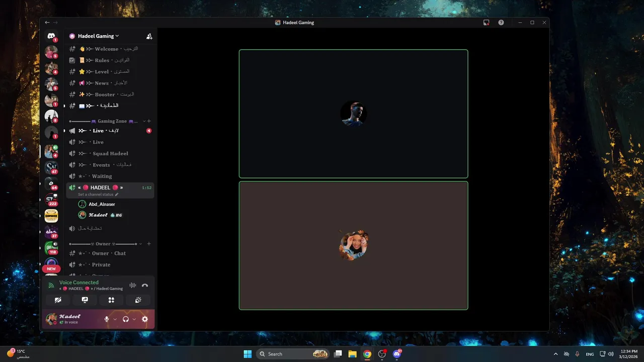Open the yellow Emperor server icon
The width and height of the screenshot is (644, 362).
tap(51, 216)
